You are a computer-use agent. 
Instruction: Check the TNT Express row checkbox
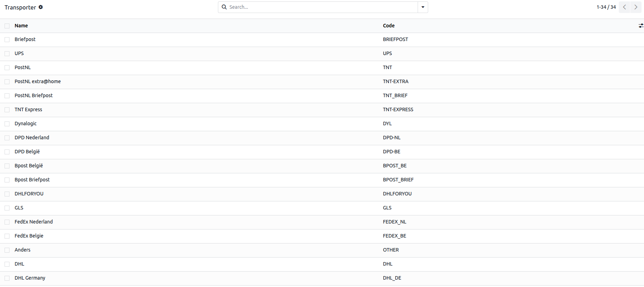coord(7,110)
